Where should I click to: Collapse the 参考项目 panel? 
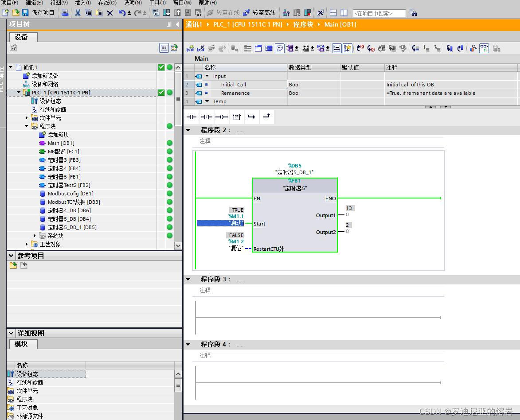pos(11,256)
